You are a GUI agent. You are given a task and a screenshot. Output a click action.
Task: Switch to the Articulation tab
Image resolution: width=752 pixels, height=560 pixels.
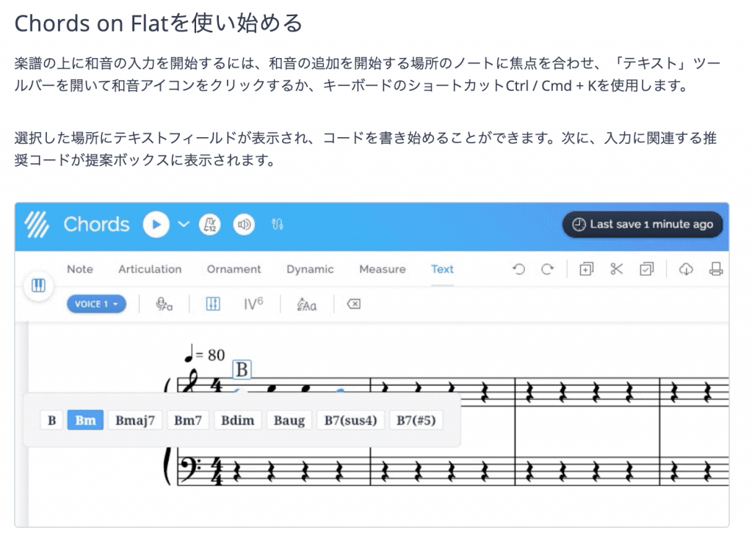(150, 269)
